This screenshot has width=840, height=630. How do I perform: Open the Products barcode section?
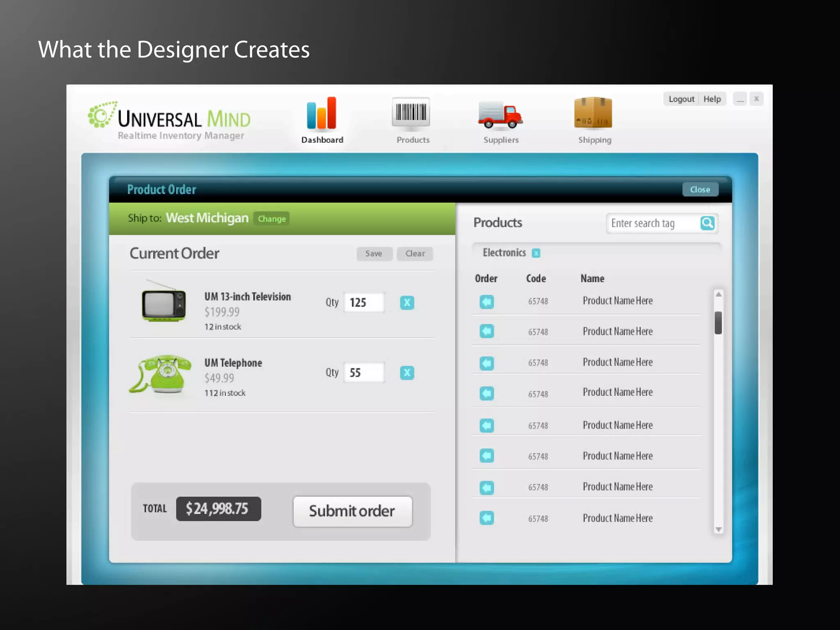pyautogui.click(x=412, y=121)
